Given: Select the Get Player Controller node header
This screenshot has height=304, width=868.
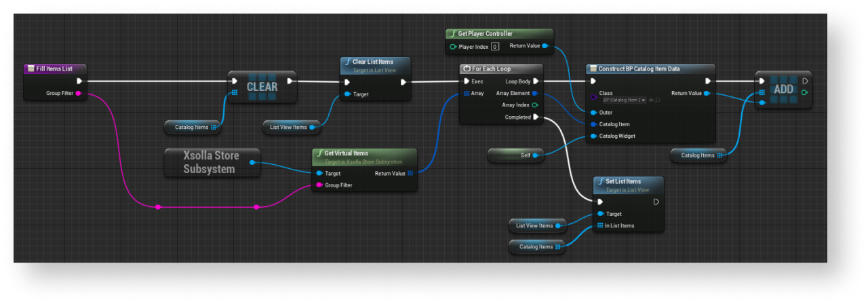Looking at the screenshot, I should (499, 34).
